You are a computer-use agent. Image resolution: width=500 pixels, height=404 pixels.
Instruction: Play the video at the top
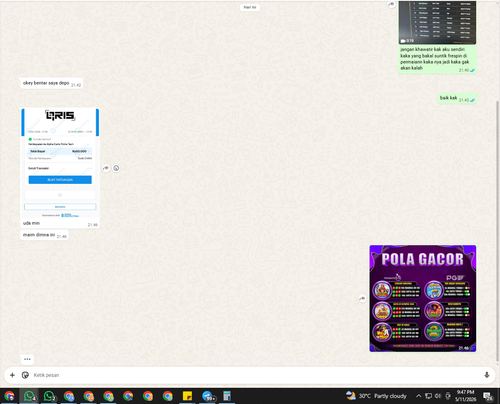(437, 22)
